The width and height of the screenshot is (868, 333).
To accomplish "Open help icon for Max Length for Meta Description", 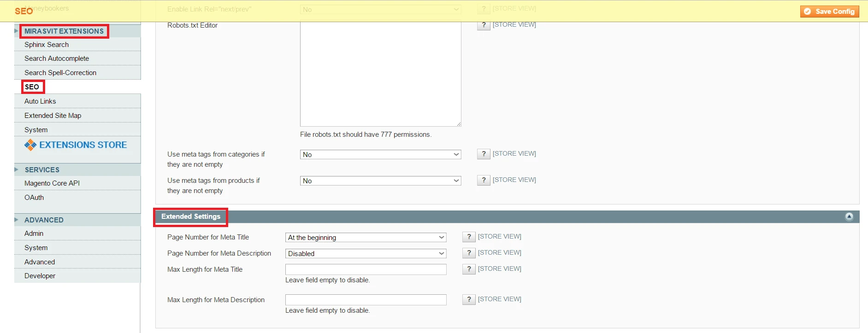I will pos(469,299).
